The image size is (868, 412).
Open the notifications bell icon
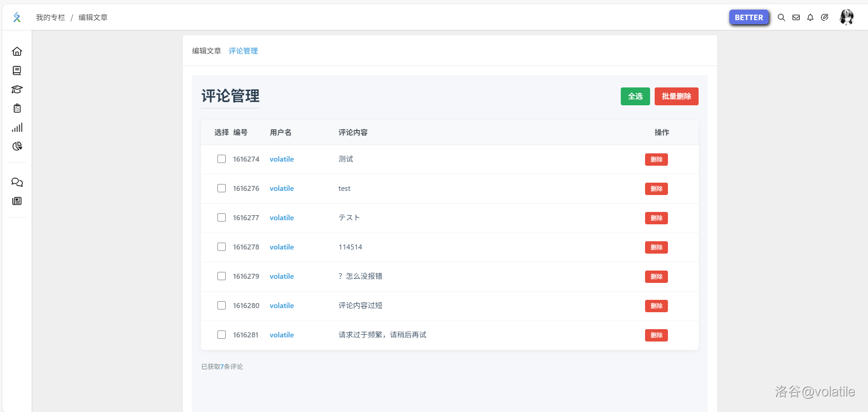pos(810,17)
